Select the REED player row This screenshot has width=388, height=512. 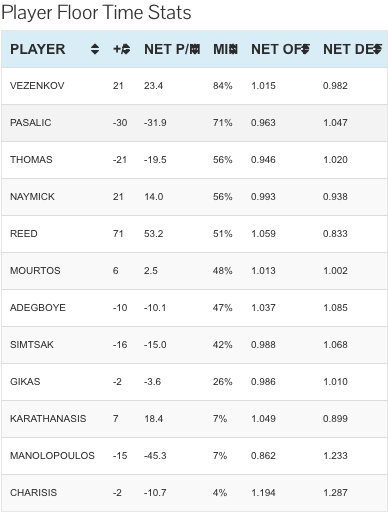194,234
